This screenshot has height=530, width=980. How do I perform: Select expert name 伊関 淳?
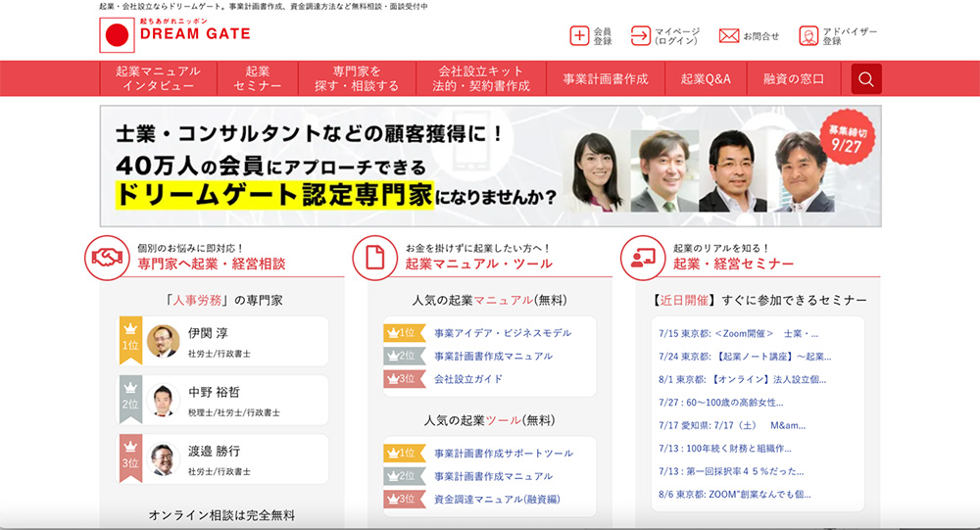(208, 333)
